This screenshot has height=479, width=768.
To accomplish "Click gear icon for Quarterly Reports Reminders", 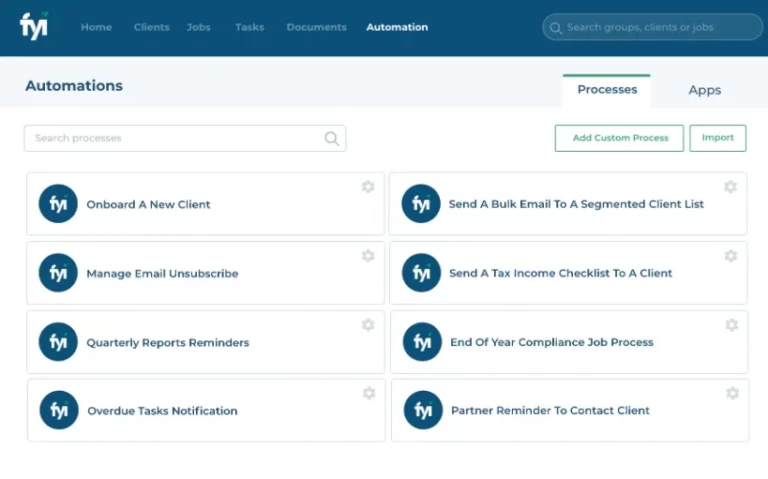I will pyautogui.click(x=368, y=325).
